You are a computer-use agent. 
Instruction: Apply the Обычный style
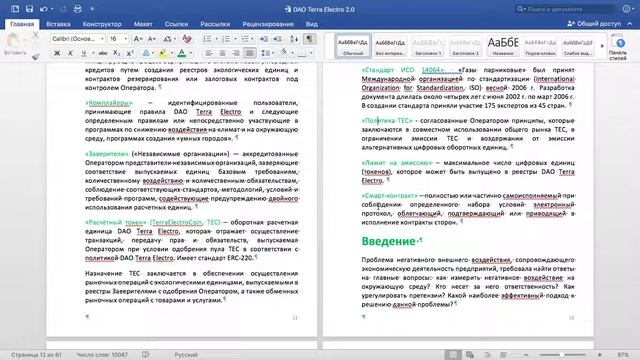coord(353,46)
